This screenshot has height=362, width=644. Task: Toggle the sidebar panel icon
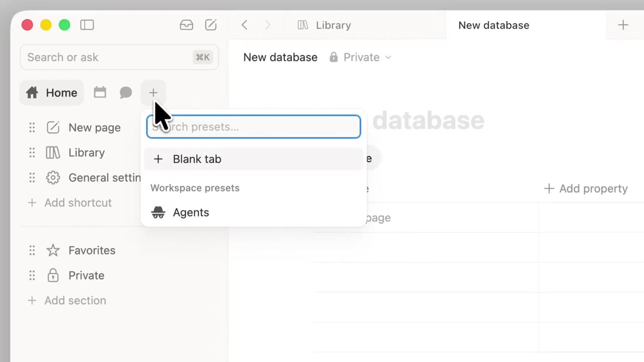[87, 25]
